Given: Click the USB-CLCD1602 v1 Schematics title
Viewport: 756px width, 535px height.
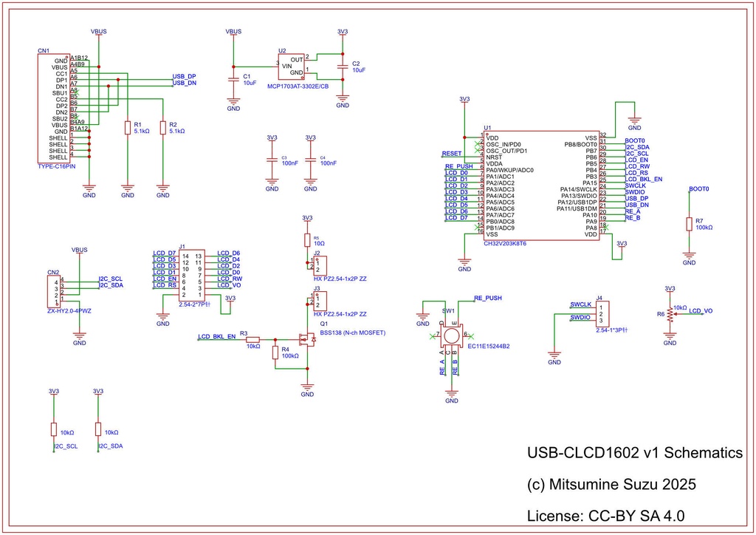Looking at the screenshot, I should click(634, 452).
